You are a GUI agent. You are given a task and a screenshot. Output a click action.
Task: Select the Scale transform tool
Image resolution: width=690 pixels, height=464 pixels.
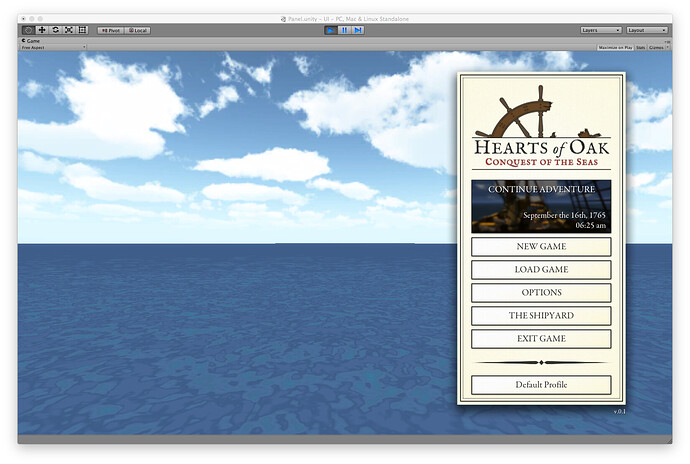[x=69, y=30]
